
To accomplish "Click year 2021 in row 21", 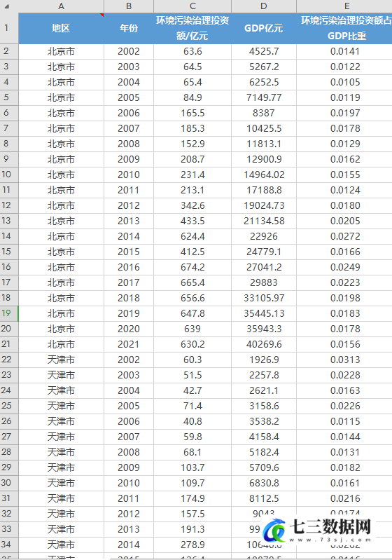I will tap(129, 344).
